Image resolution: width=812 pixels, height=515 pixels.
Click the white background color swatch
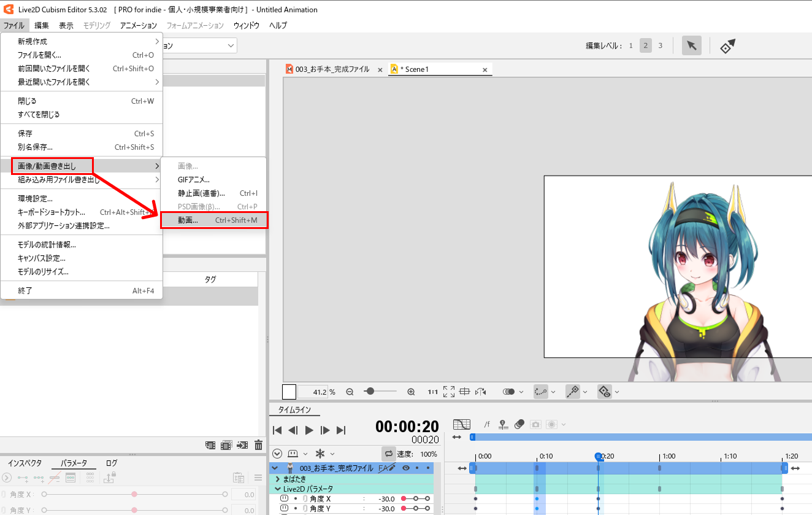click(x=289, y=392)
